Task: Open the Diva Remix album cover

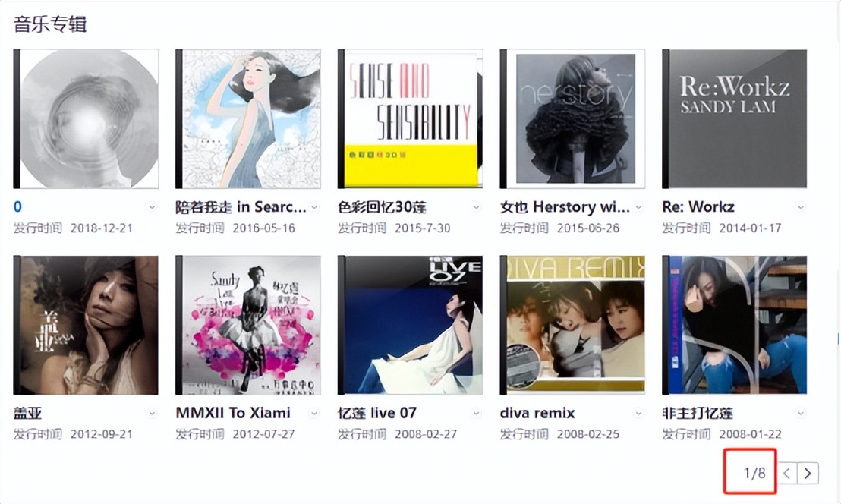Action: click(x=572, y=325)
